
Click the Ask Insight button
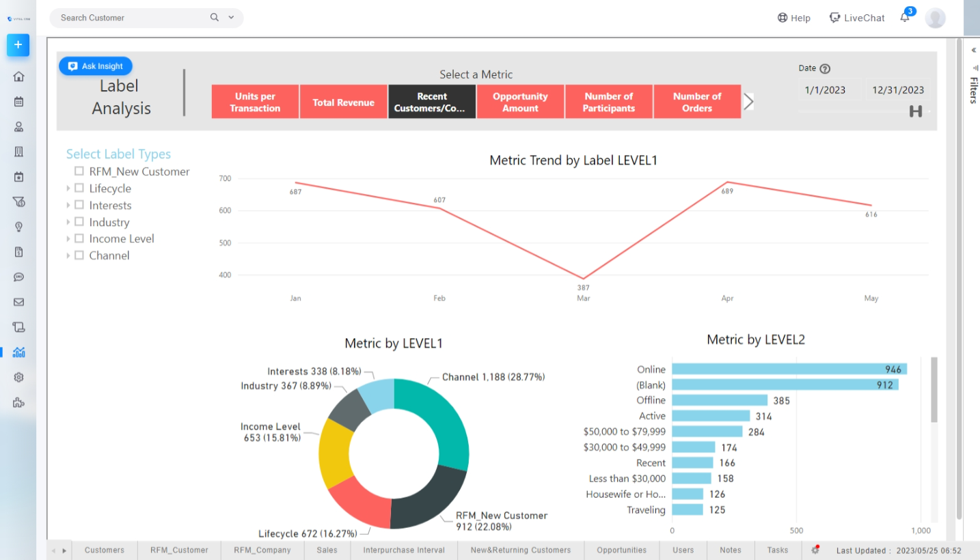[x=96, y=66]
